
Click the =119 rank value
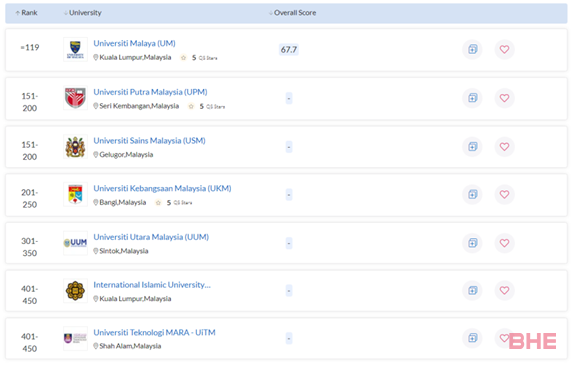tap(30, 47)
